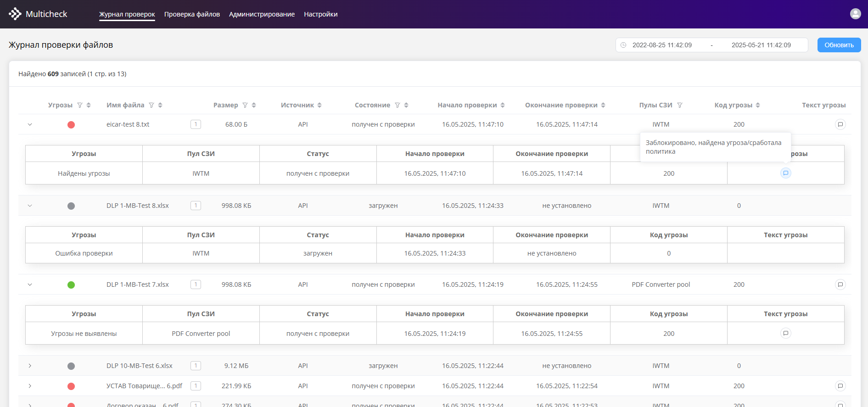
Task: Go to the Администрирование tab
Action: [262, 14]
